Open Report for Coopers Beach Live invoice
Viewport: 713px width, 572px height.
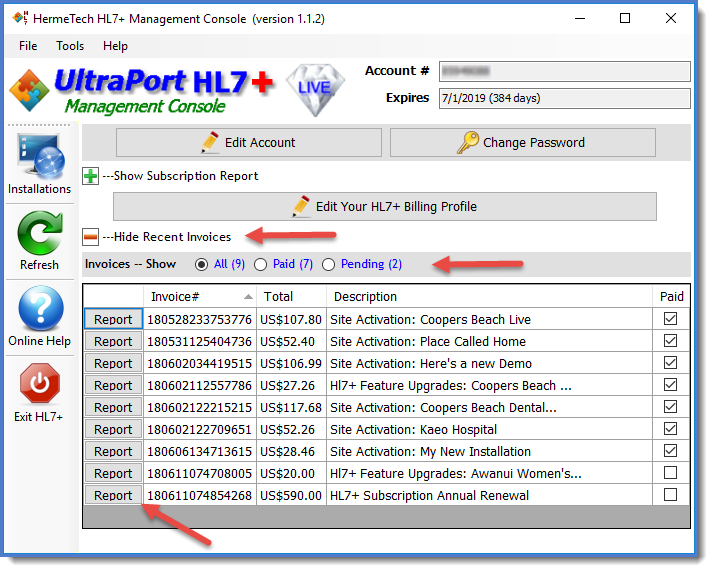pyautogui.click(x=113, y=320)
